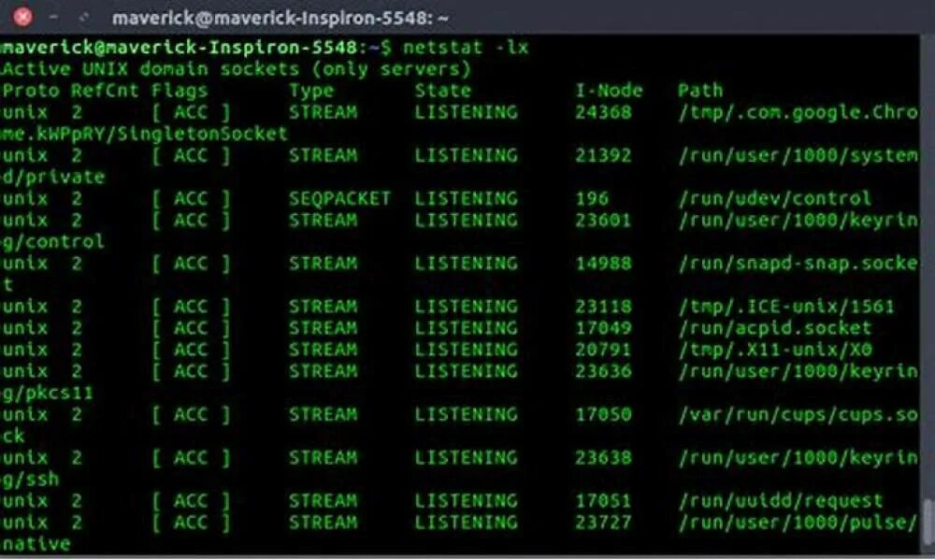Viewport: 935px width, 560px height.
Task: Click the typed command 'netstat -lx'
Action: 465,47
